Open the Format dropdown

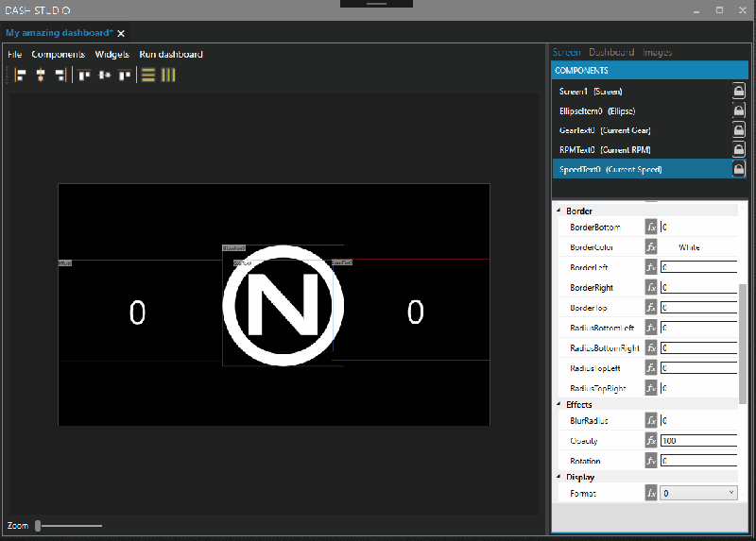tap(698, 493)
